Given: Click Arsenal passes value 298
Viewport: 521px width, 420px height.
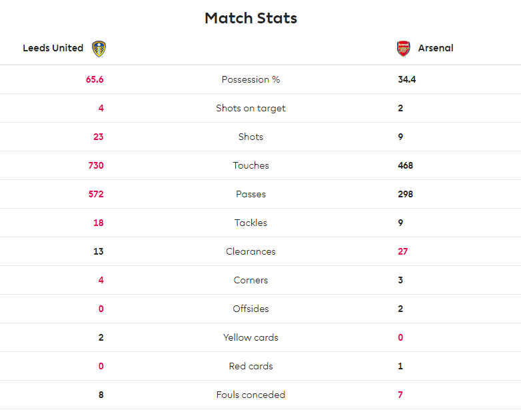Looking at the screenshot, I should [x=406, y=194].
